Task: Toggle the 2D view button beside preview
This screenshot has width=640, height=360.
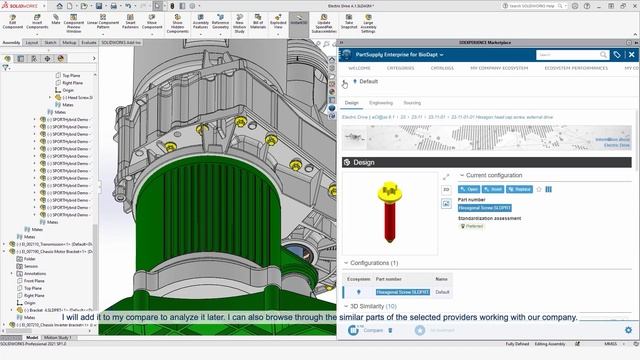Action: point(446,190)
